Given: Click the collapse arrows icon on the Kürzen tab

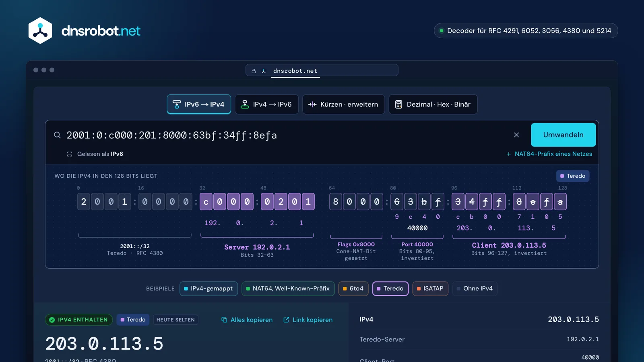Looking at the screenshot, I should [312, 104].
